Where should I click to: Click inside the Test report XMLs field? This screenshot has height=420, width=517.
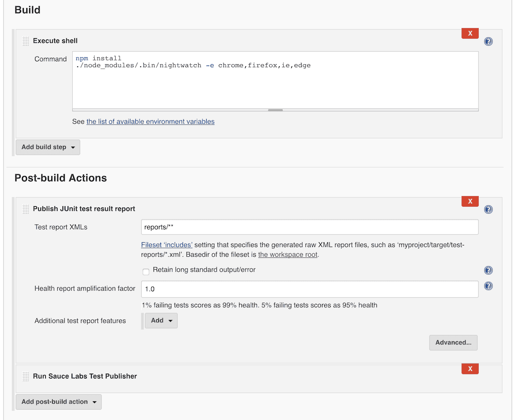[x=310, y=227]
